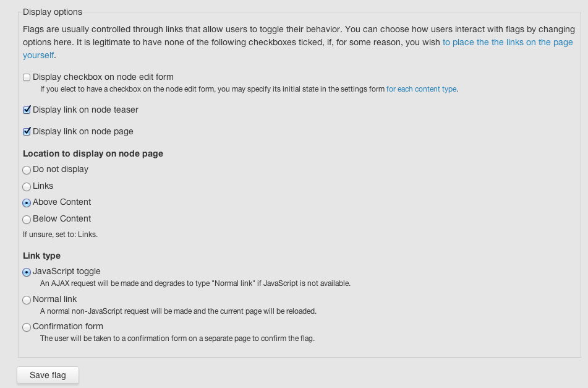588x388 pixels.
Task: Click the 'Confirmation form' label text
Action: [68, 326]
